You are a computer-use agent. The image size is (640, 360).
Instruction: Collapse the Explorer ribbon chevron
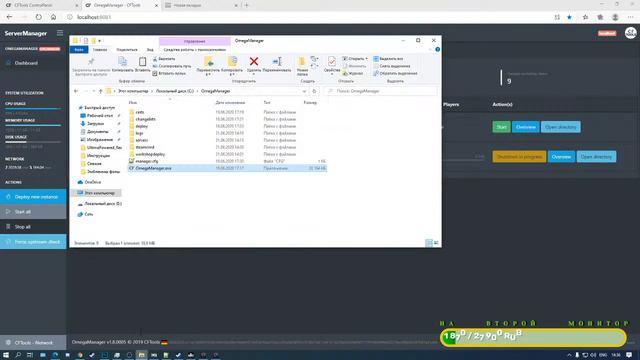pos(430,49)
